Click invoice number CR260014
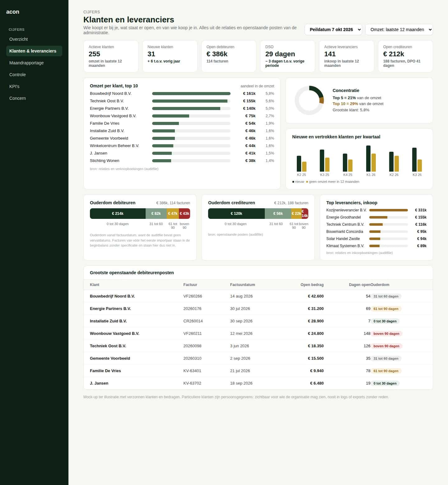The width and height of the screenshot is (448, 485). (x=193, y=321)
